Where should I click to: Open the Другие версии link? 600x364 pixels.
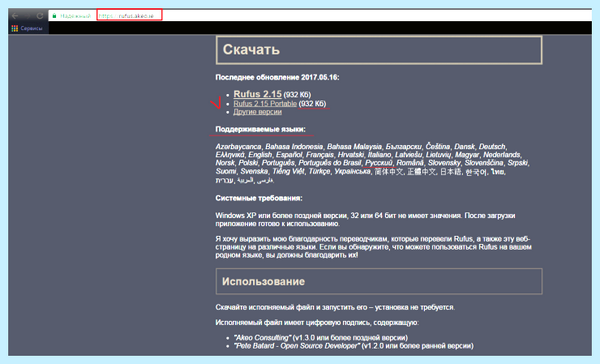(x=258, y=112)
